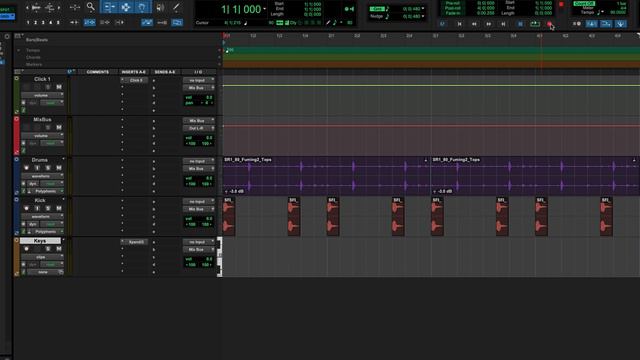Viewport: 640px width, 360px height.
Task: Mute the MixBus track
Action: click(59, 127)
